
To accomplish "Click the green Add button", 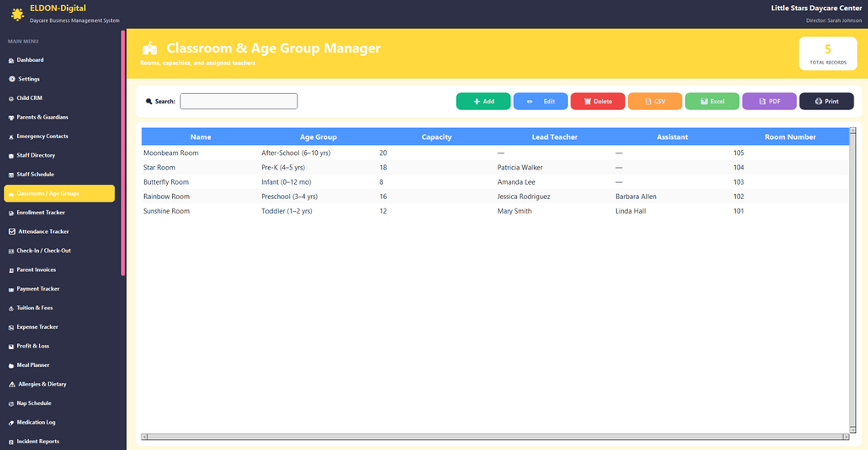I will point(483,102).
